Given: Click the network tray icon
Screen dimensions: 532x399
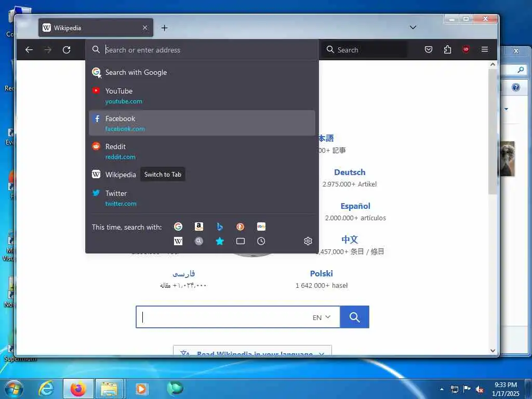Looking at the screenshot, I should click(455, 389).
